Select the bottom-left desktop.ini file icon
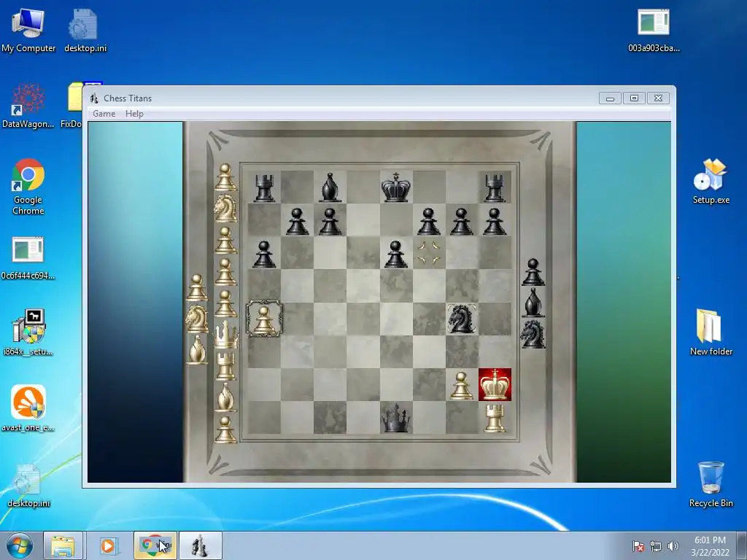The height and width of the screenshot is (560, 747). [28, 486]
